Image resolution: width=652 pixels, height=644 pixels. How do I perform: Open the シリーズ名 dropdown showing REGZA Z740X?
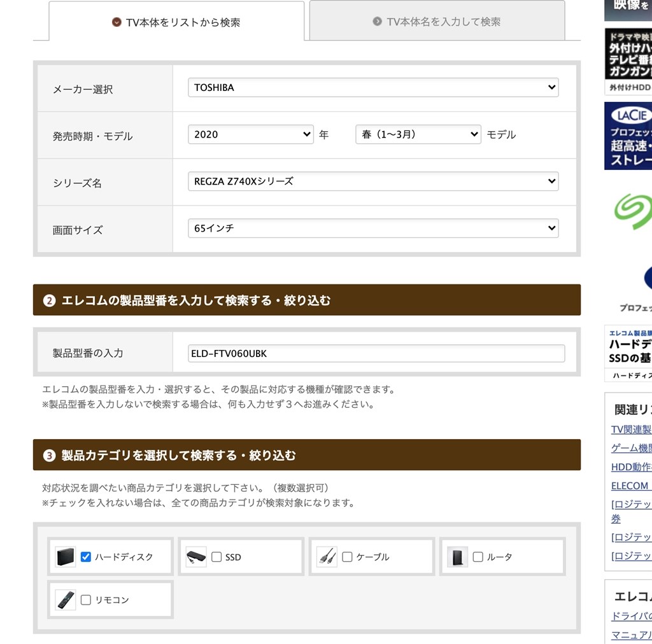tap(373, 181)
